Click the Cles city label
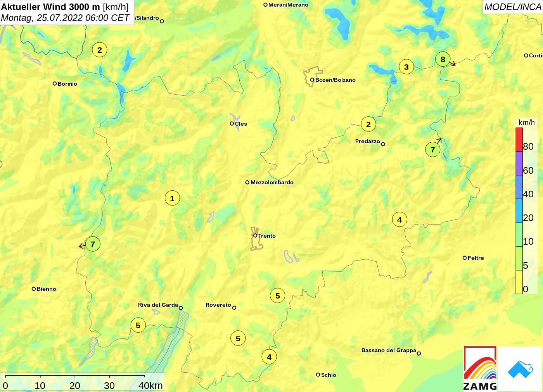Viewport: 543px width, 392px height. pyautogui.click(x=241, y=124)
